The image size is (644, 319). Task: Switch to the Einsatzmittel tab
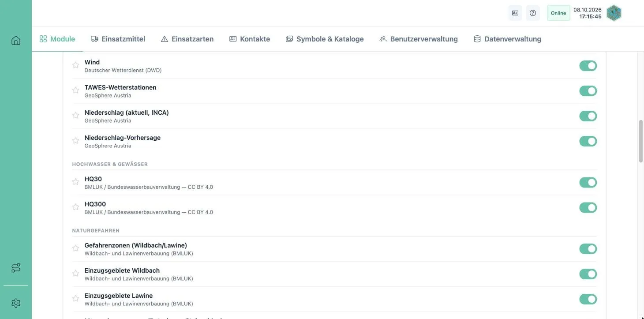tap(118, 39)
